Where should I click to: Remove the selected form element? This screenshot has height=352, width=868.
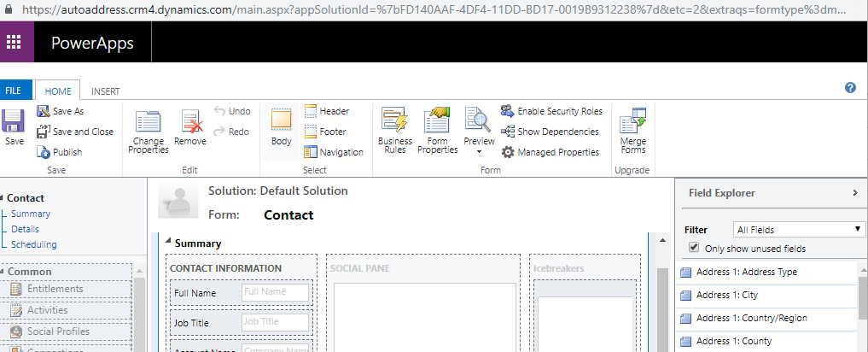[189, 127]
